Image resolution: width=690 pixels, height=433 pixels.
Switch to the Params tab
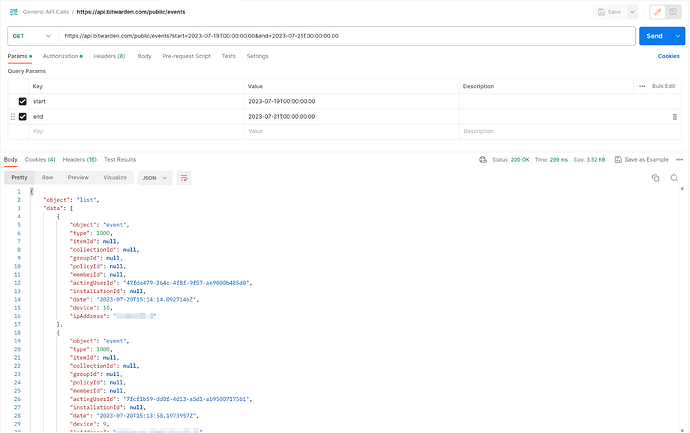(x=20, y=56)
